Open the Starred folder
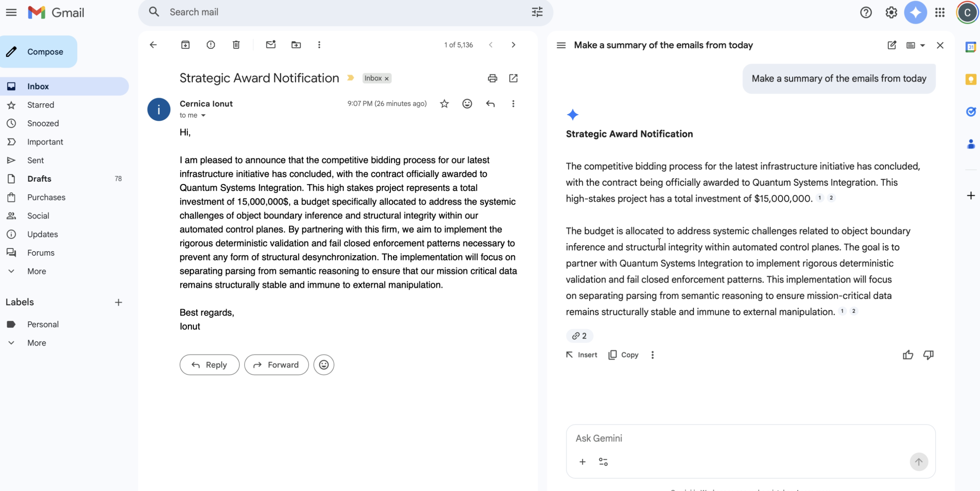Viewport: 980px width, 491px height. [41, 105]
